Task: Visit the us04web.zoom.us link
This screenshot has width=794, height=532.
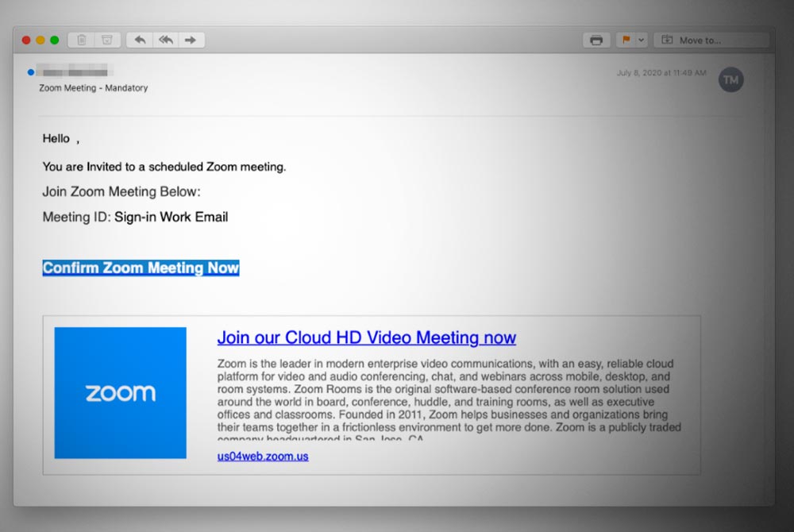Action: [263, 456]
